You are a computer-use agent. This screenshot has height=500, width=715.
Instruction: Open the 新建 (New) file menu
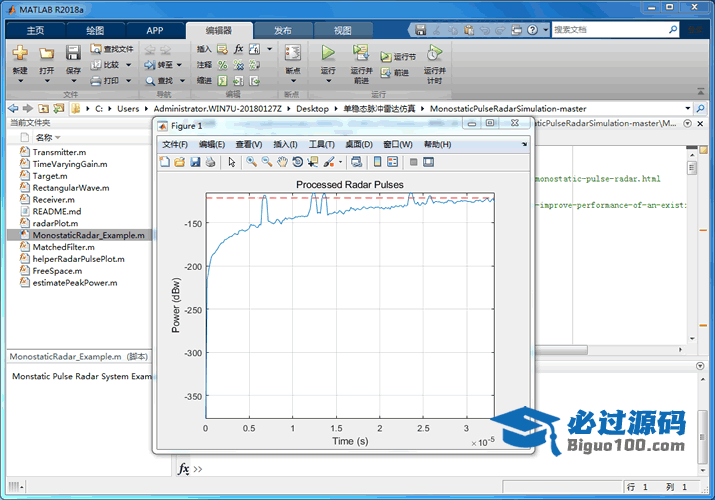pos(20,53)
